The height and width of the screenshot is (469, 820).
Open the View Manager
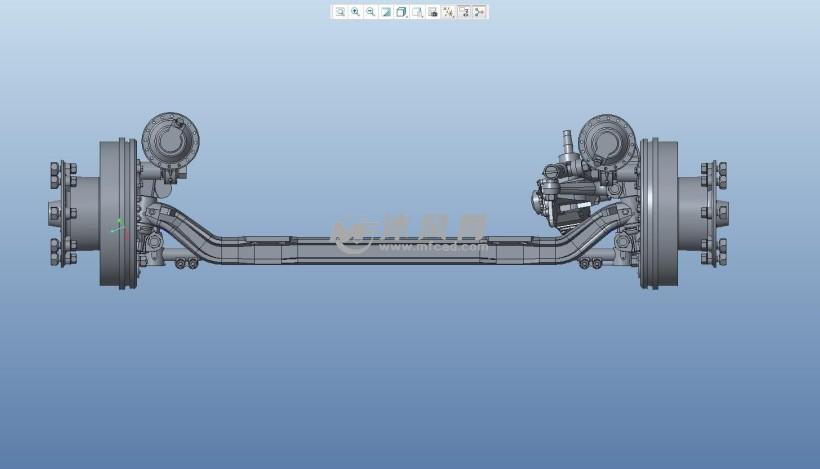[x=433, y=12]
